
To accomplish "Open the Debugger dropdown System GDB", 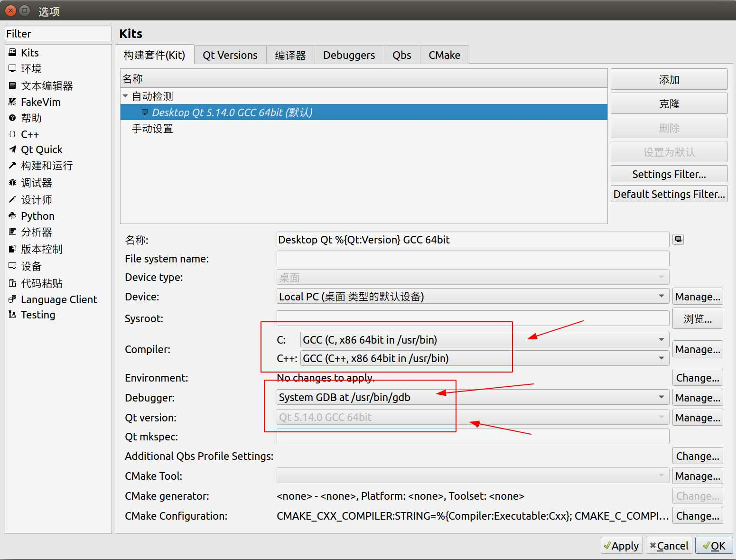I will (473, 397).
